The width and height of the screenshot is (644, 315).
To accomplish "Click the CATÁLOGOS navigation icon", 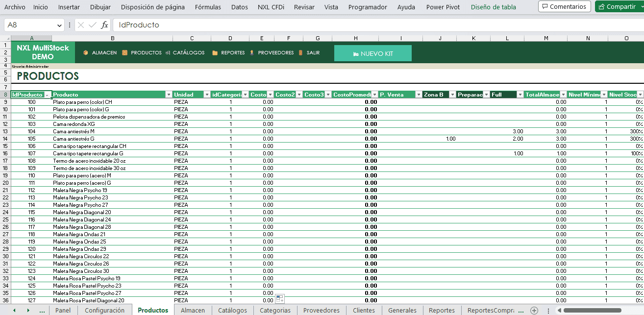I will [168, 53].
